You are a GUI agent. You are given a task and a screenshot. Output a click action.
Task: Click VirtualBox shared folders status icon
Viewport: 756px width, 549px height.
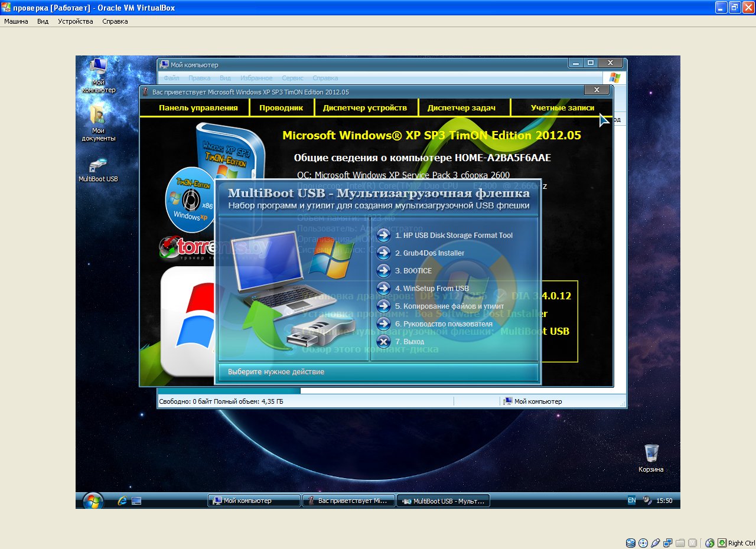tap(680, 543)
